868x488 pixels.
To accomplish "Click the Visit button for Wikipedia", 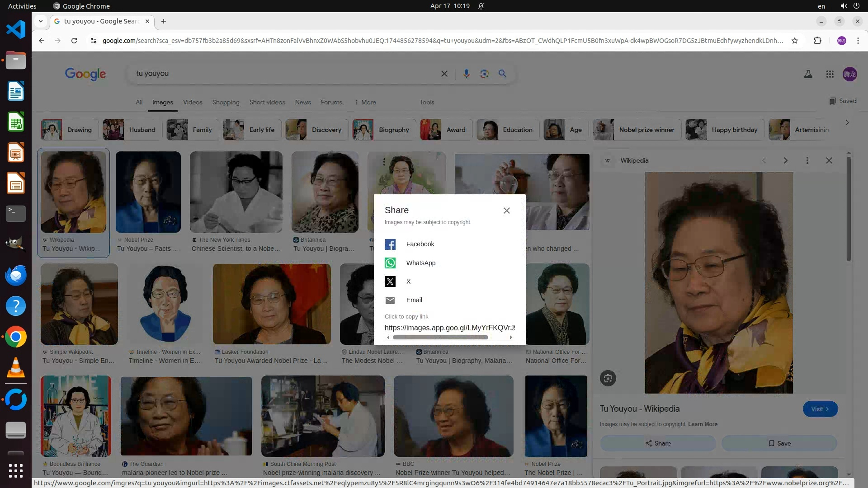I will point(820,409).
